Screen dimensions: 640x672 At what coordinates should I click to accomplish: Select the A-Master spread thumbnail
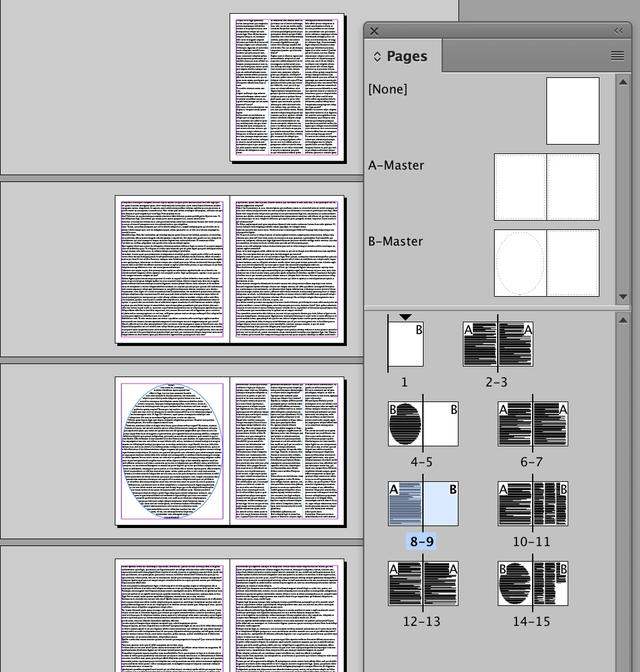click(x=546, y=187)
